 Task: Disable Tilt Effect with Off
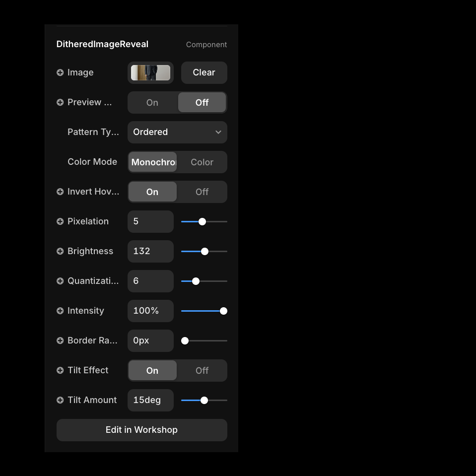[202, 370]
